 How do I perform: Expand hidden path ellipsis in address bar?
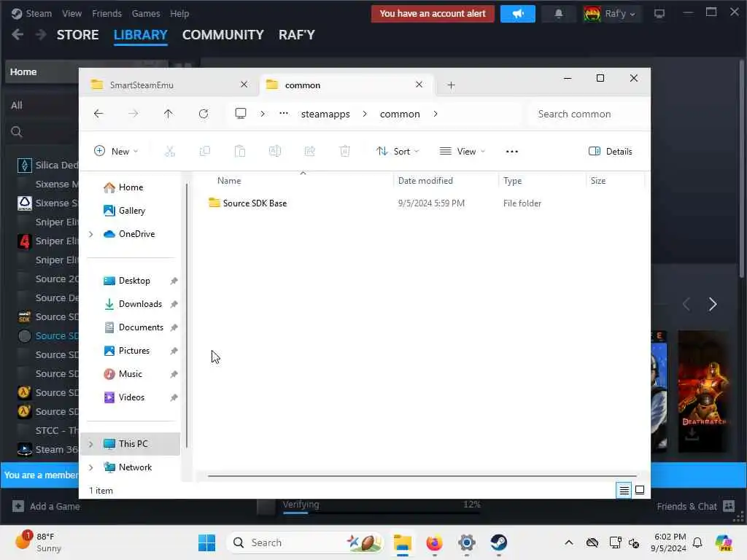[284, 113]
